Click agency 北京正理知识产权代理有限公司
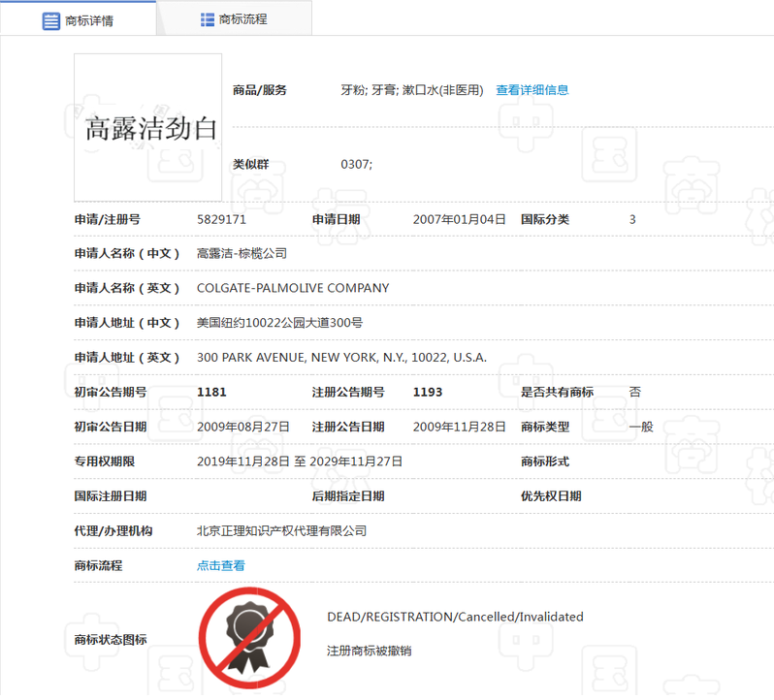Image resolution: width=774 pixels, height=700 pixels. pyautogui.click(x=281, y=531)
